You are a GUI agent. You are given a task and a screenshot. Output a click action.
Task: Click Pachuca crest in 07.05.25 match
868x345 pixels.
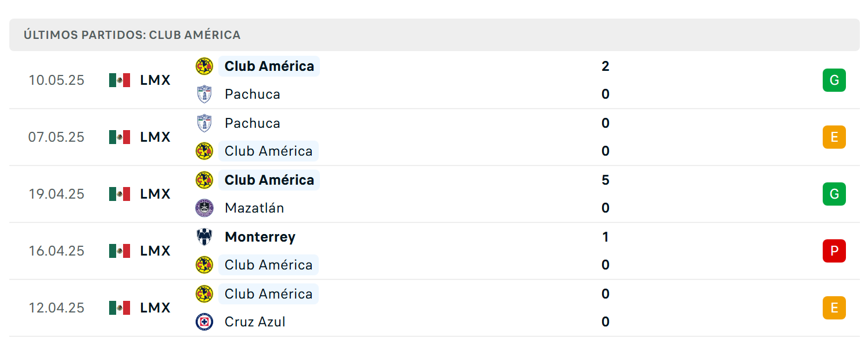204,123
